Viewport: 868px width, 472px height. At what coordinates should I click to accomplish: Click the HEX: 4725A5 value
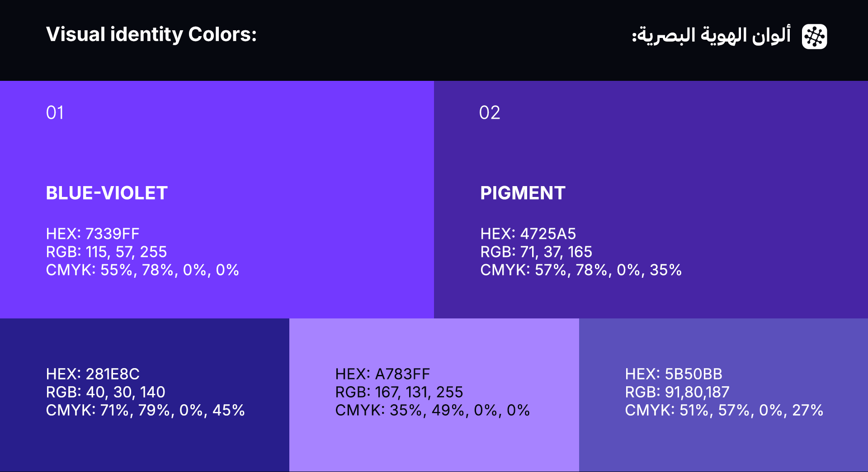coord(528,234)
